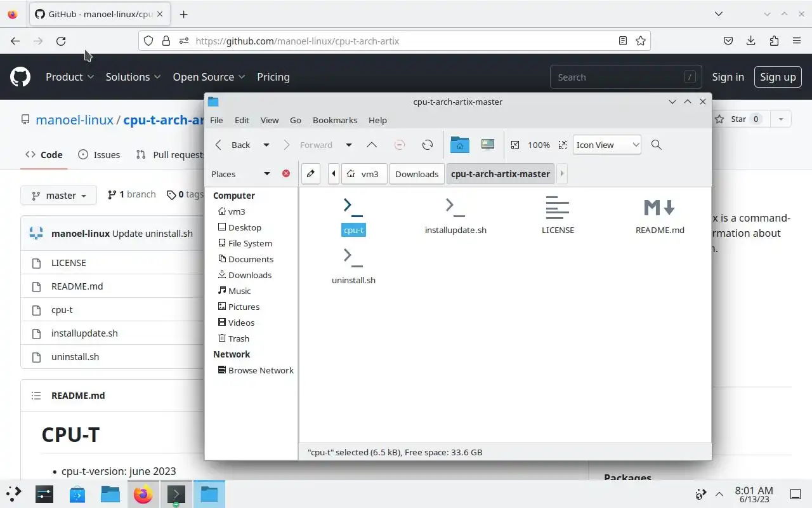
Task: Expand the Solutions menu on GitHub
Action: click(134, 77)
